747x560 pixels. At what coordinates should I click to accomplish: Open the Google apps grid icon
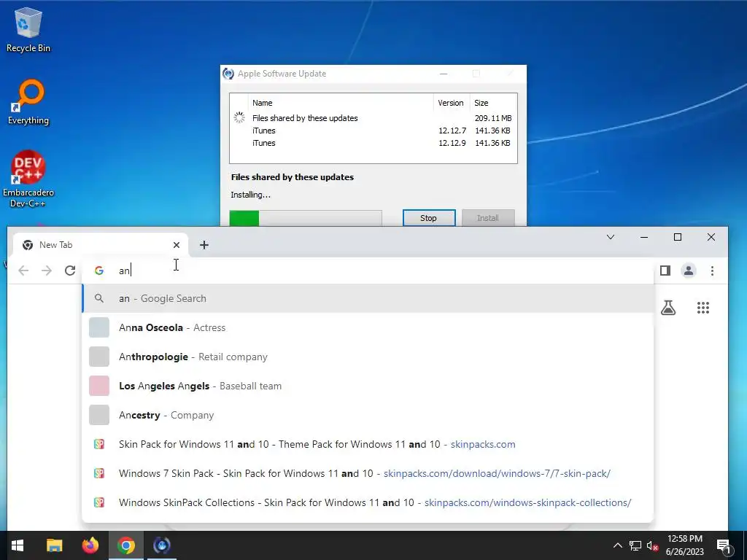pyautogui.click(x=703, y=308)
